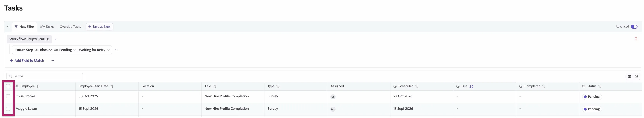
Task: Select Maggie Levan row checkbox
Action: point(8,109)
